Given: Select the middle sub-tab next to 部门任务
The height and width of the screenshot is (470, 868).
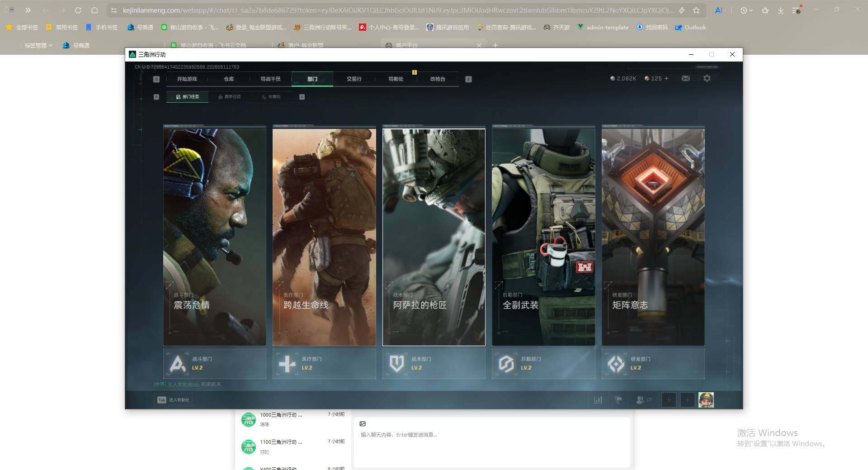Looking at the screenshot, I should click(x=229, y=97).
